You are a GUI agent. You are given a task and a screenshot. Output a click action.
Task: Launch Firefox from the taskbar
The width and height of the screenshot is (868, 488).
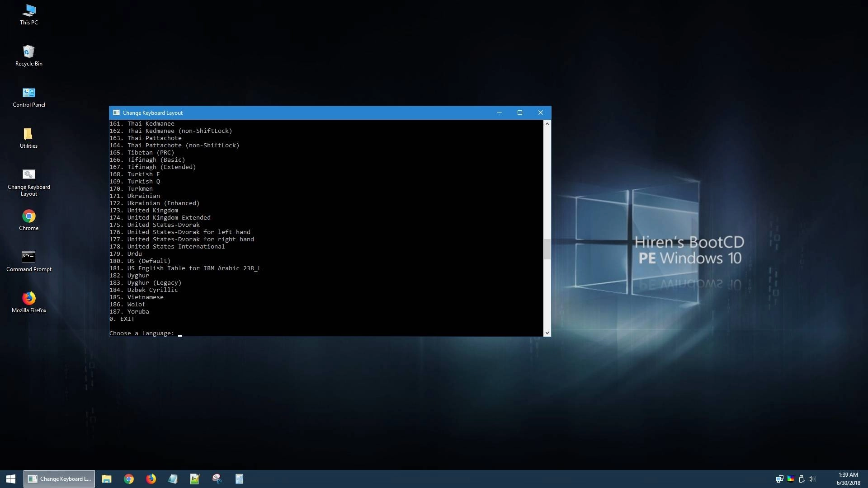tap(151, 479)
